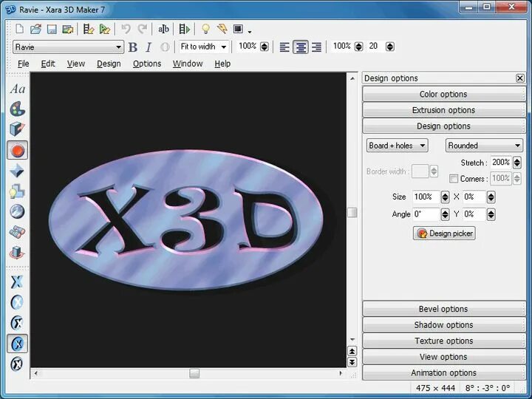Open the display frame dropdown arrow
The width and height of the screenshot is (532, 399).
[x=250, y=32]
